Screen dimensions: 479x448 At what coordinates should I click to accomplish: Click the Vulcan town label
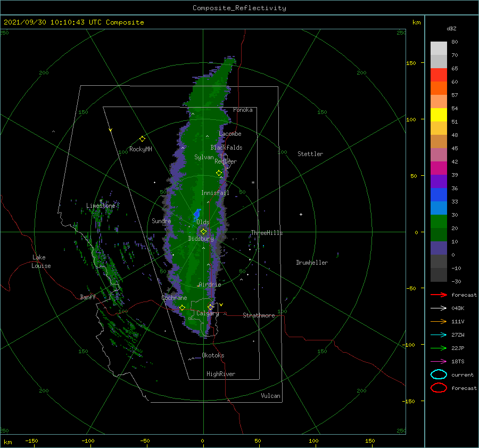click(x=270, y=396)
